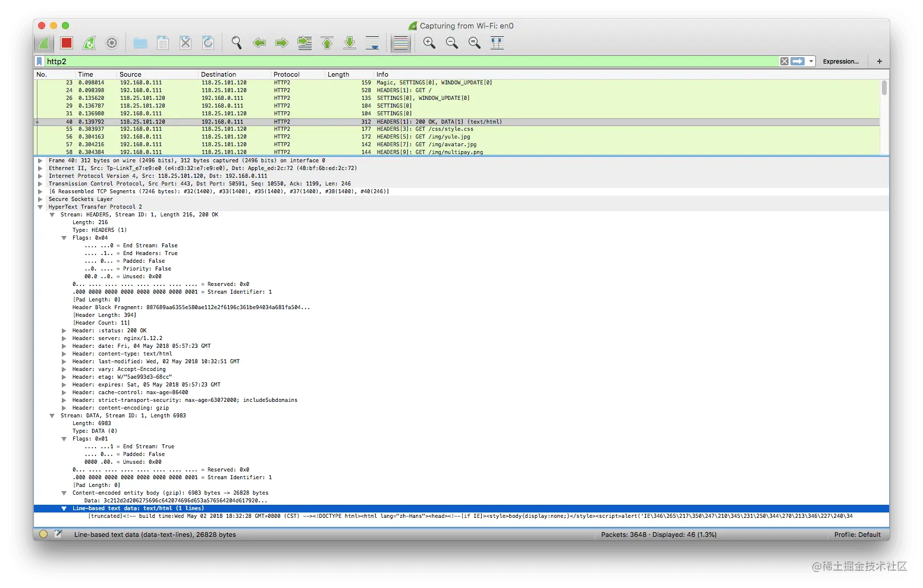This screenshot has height=588, width=923.
Task: Open expert information yellow circle icon
Action: (x=43, y=534)
